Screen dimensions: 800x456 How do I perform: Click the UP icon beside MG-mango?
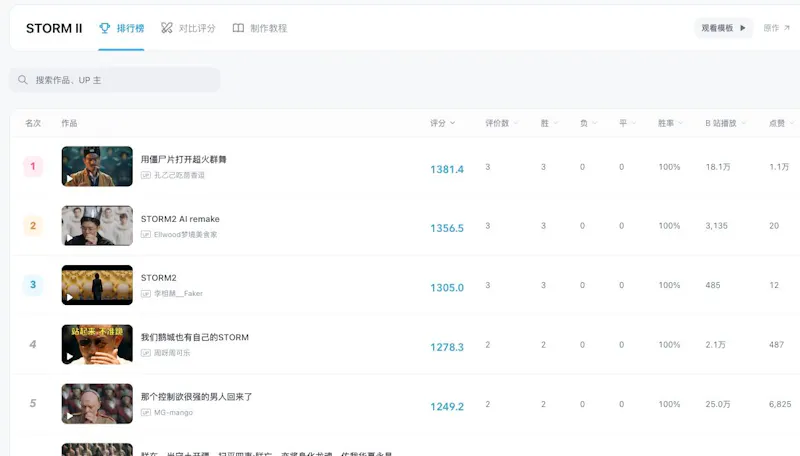(146, 412)
